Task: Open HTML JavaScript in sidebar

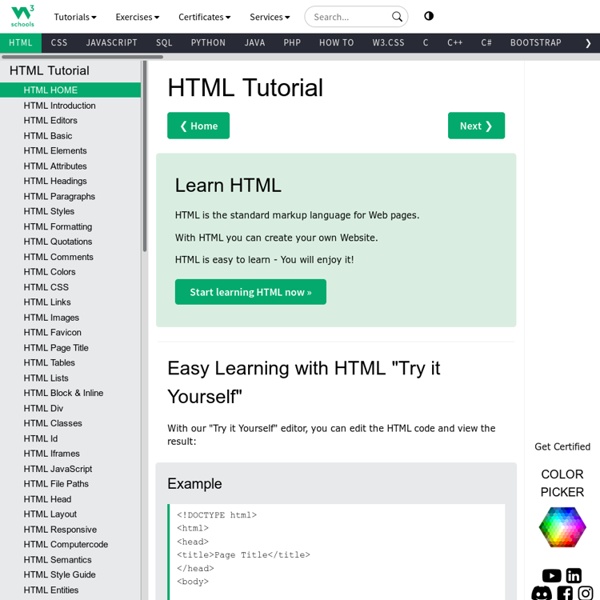Action: (70, 469)
